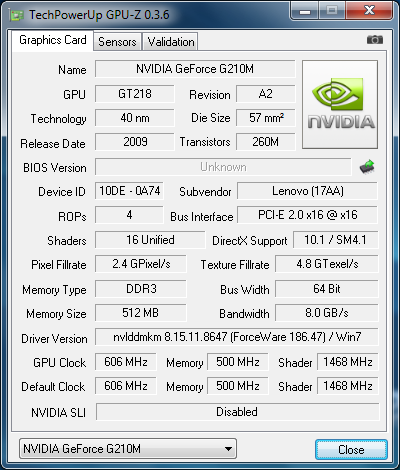Click the Bus Width field 64 Bit
Viewport: 400px width, 470px height.
(327, 289)
